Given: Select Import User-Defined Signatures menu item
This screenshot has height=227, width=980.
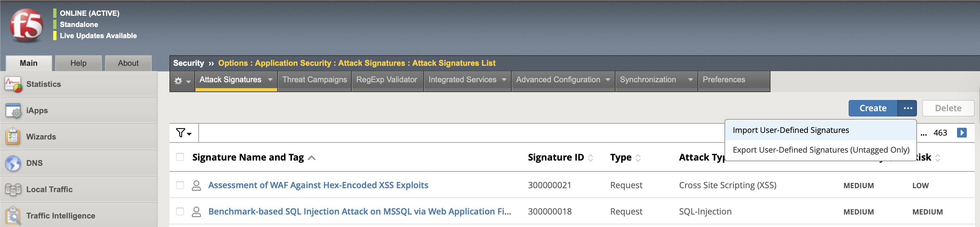Looking at the screenshot, I should (791, 130).
